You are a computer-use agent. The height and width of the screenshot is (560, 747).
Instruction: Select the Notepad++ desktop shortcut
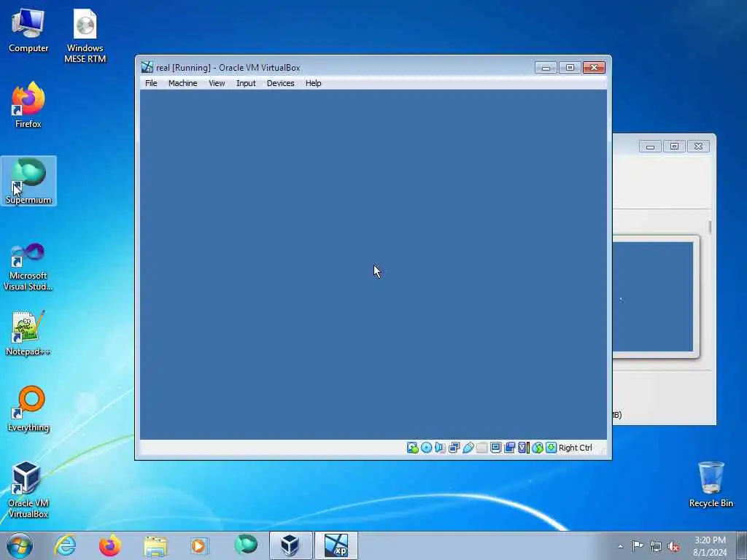click(28, 332)
